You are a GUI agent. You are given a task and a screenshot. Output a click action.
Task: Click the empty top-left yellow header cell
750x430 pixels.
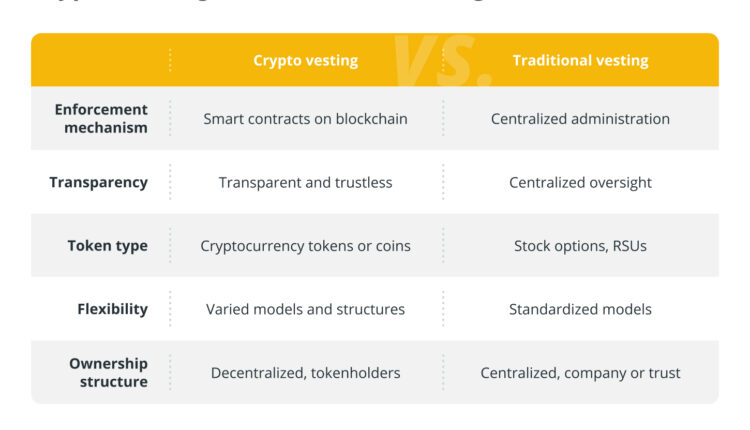point(100,60)
